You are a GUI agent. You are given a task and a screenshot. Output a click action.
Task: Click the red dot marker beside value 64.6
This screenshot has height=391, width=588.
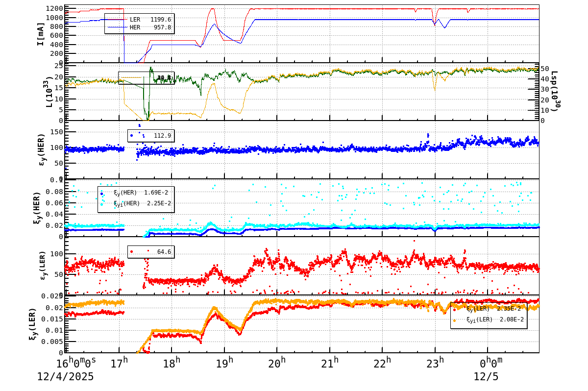pyautogui.click(x=131, y=251)
